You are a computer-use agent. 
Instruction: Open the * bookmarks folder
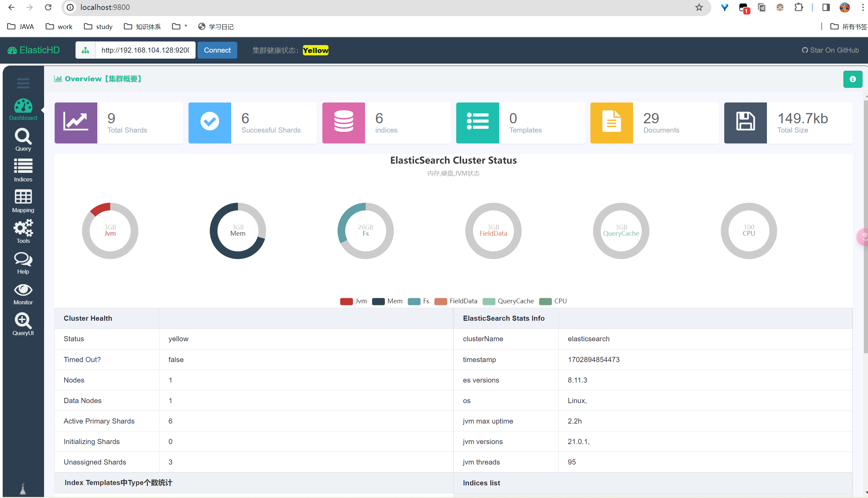(180, 27)
